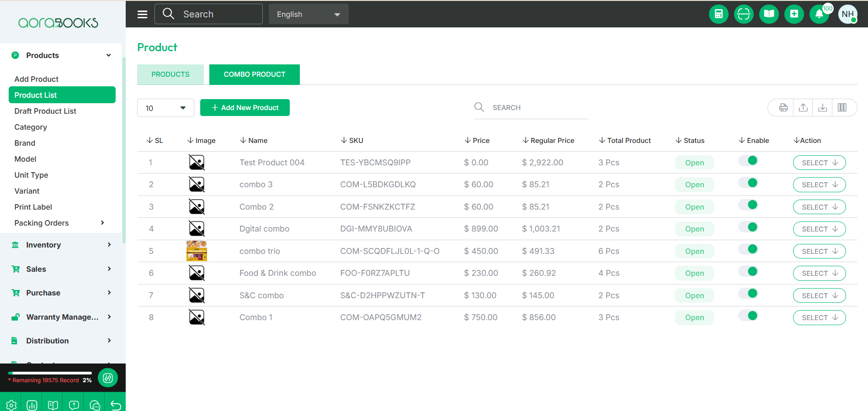Open Brand in sidebar

[25, 143]
